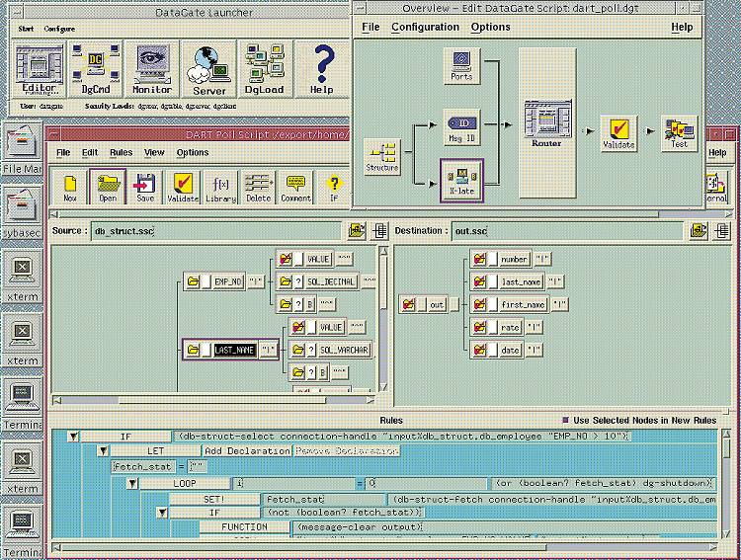The image size is (741, 560).
Task: Select the X-late icon in Overview
Action: (x=461, y=181)
